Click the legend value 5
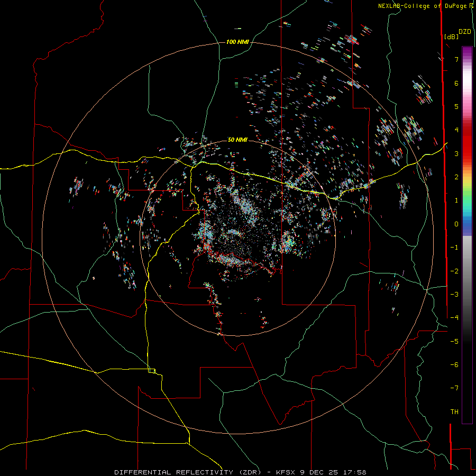 pyautogui.click(x=456, y=106)
